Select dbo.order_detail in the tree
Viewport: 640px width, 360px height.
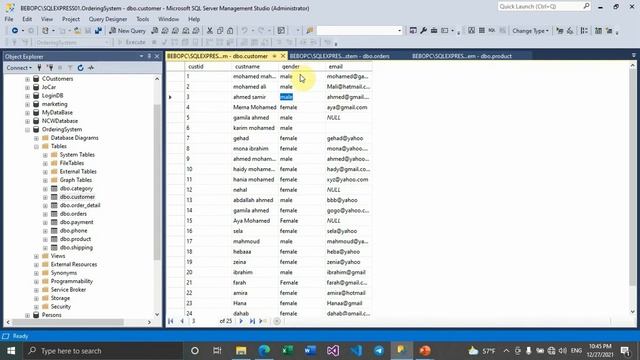pyautogui.click(x=80, y=205)
